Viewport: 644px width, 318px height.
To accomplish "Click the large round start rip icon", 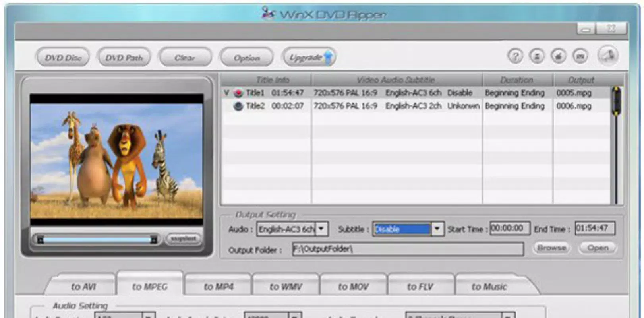I will click(607, 56).
